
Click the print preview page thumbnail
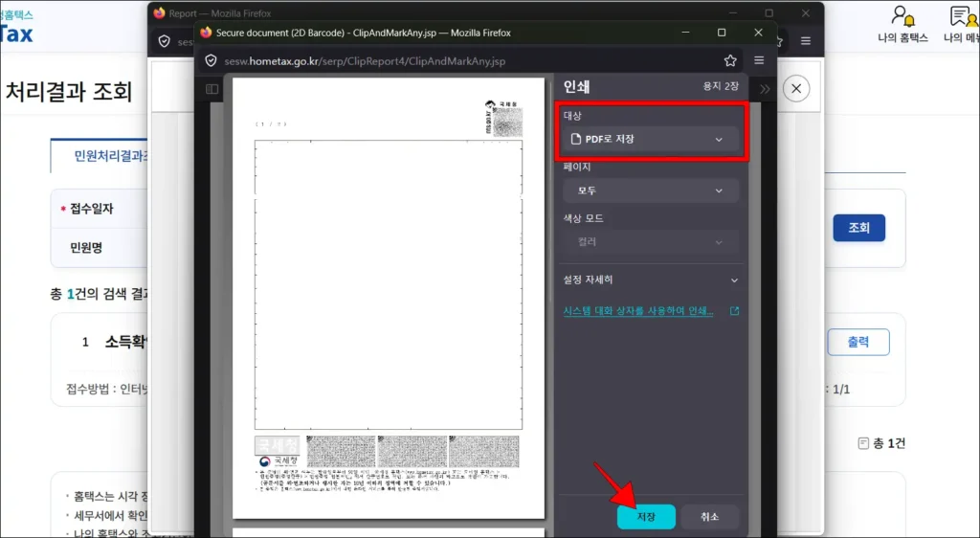click(389, 298)
